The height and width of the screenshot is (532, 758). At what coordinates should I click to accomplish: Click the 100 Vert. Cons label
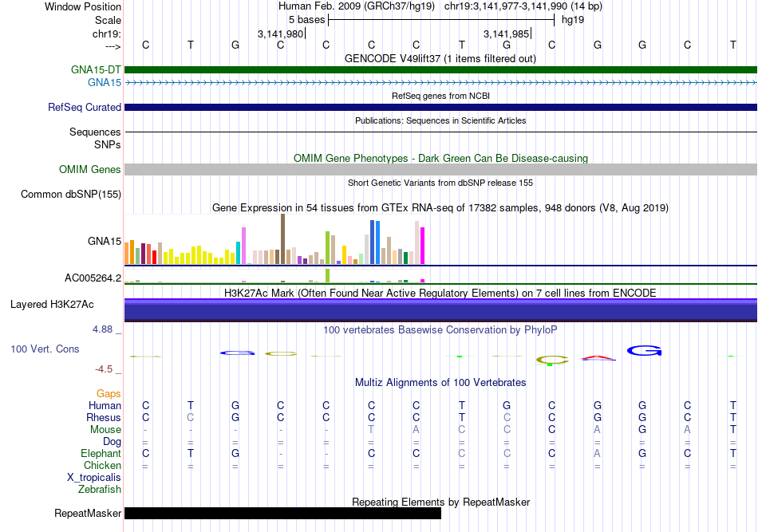click(45, 349)
